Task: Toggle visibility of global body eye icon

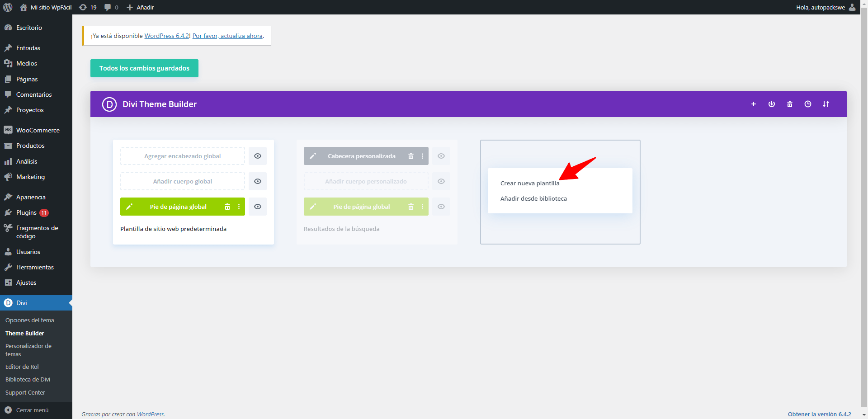Action: pyautogui.click(x=258, y=181)
